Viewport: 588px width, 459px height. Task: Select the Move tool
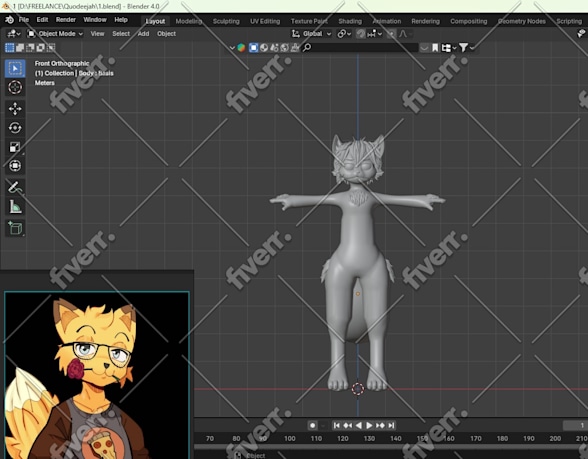[15, 109]
